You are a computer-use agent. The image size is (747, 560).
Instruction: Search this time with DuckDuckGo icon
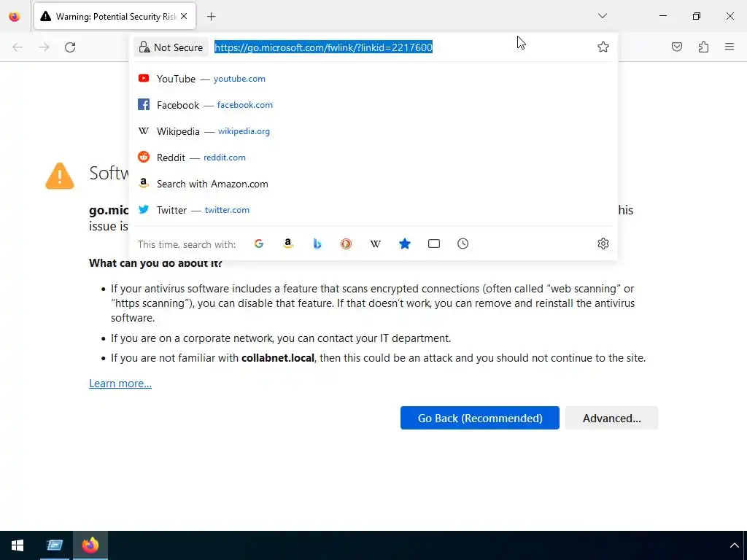coord(347,244)
